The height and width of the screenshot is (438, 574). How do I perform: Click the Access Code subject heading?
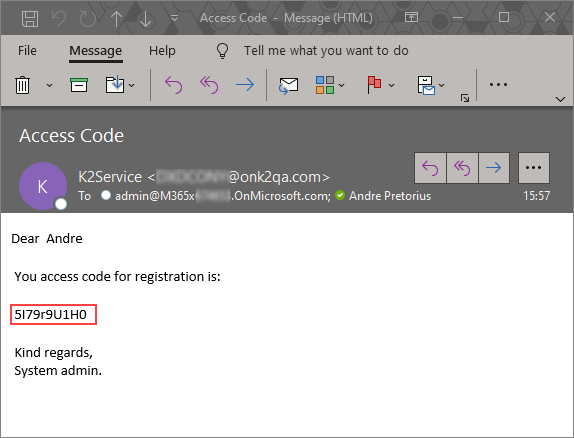(x=71, y=136)
